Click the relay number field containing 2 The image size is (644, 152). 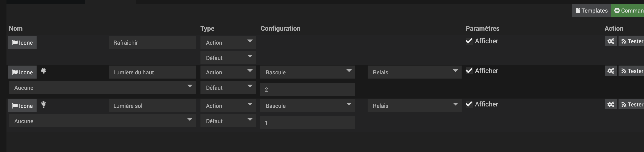click(x=307, y=89)
